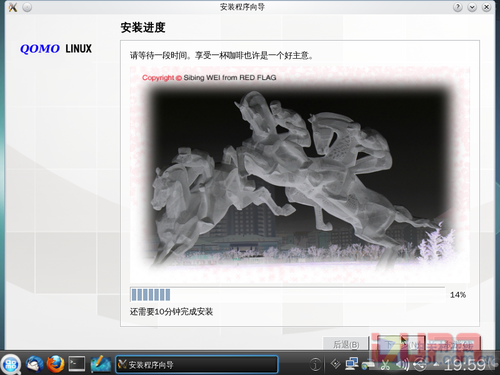Launch the mail client from the taskbar

click(x=34, y=364)
